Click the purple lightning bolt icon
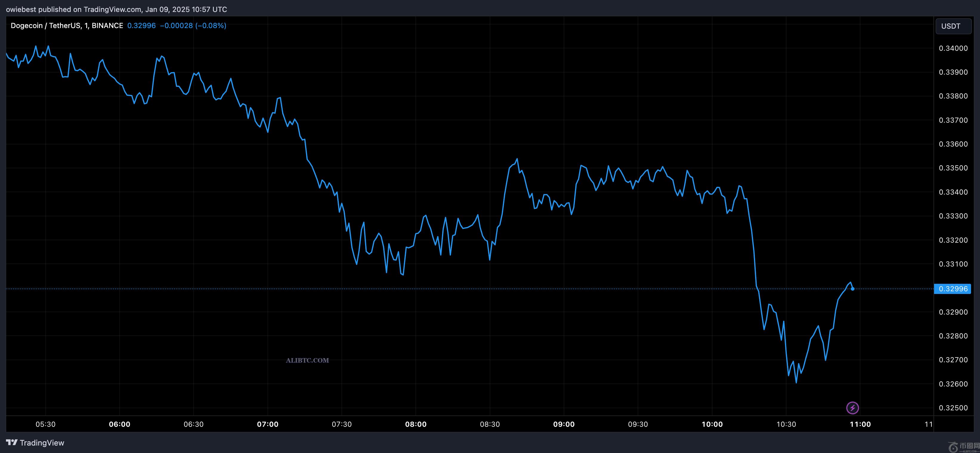The image size is (980, 453). [852, 408]
